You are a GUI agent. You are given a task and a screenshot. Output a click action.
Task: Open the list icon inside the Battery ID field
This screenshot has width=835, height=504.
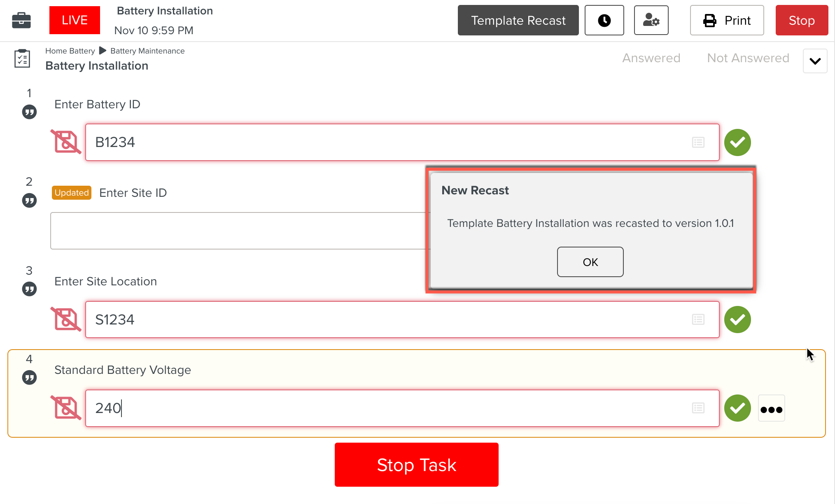[x=698, y=142]
